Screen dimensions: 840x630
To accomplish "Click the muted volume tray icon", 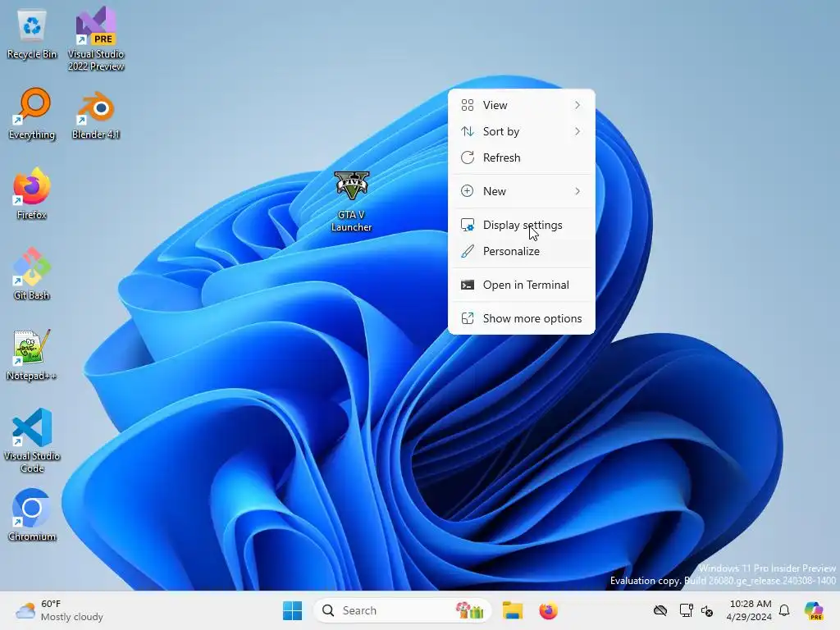I will pos(707,610).
